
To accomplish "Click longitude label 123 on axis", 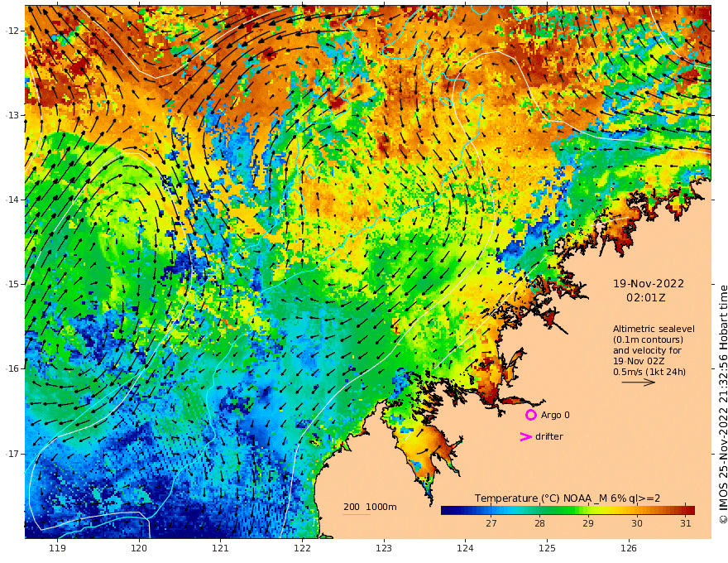I will (384, 548).
